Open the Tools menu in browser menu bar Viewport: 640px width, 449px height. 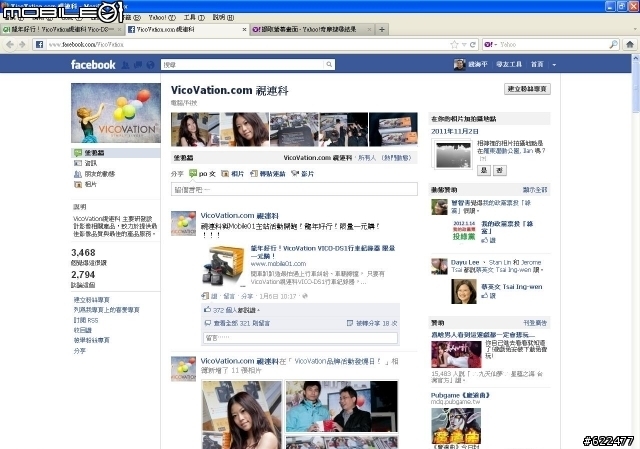coord(194,18)
